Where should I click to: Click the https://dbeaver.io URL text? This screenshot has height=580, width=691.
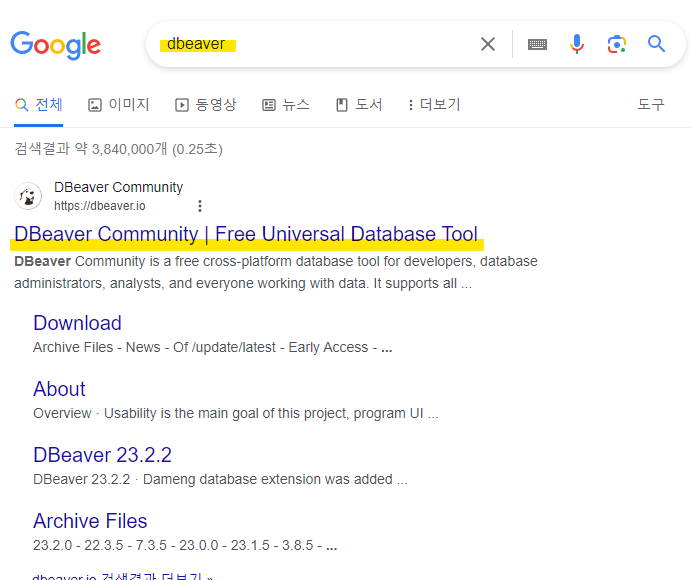coord(100,206)
